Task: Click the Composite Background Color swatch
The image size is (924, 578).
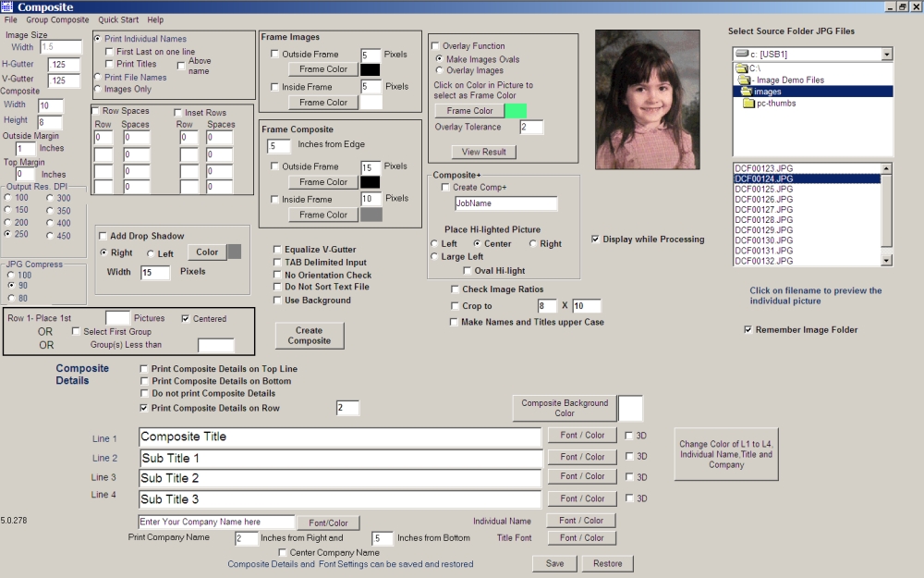Action: pyautogui.click(x=630, y=408)
